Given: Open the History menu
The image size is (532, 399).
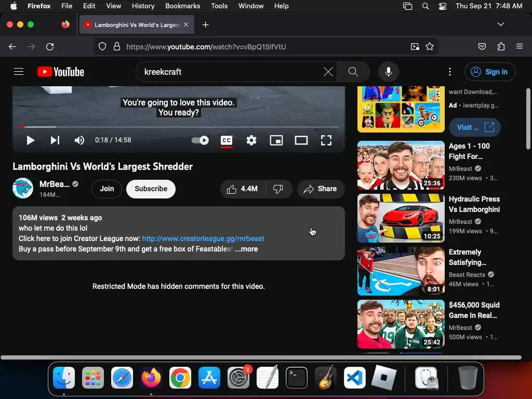Looking at the screenshot, I should (143, 6).
